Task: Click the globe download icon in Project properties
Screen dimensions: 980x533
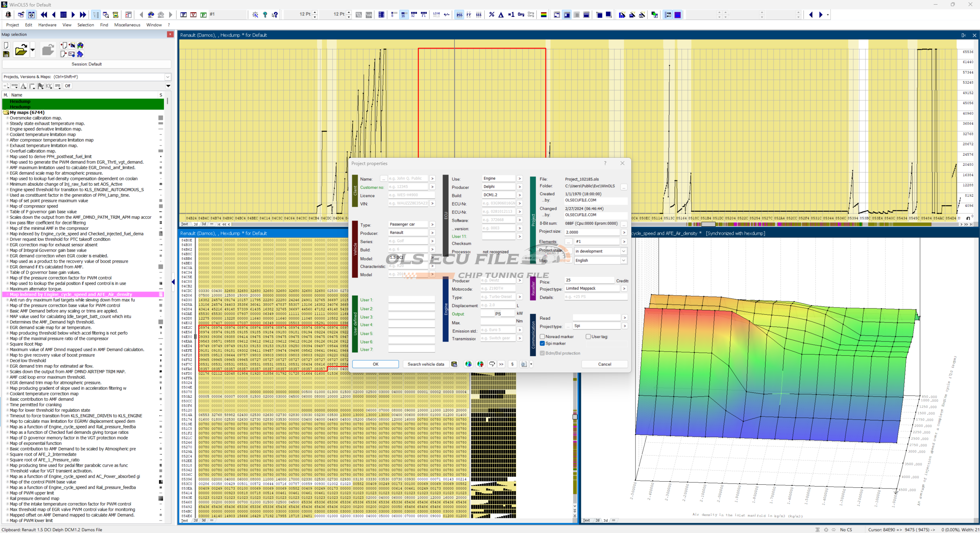Action: (468, 364)
